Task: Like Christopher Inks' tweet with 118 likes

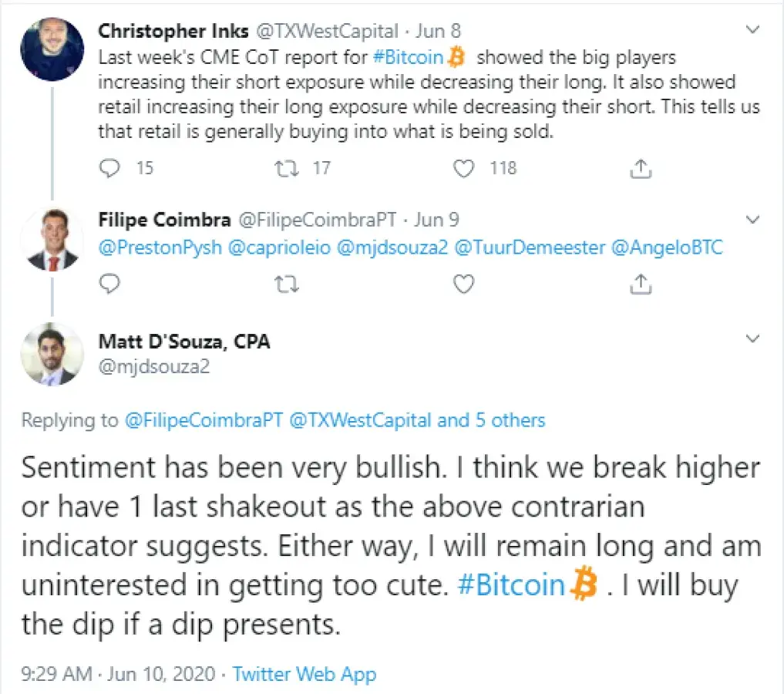Action: coord(463,167)
